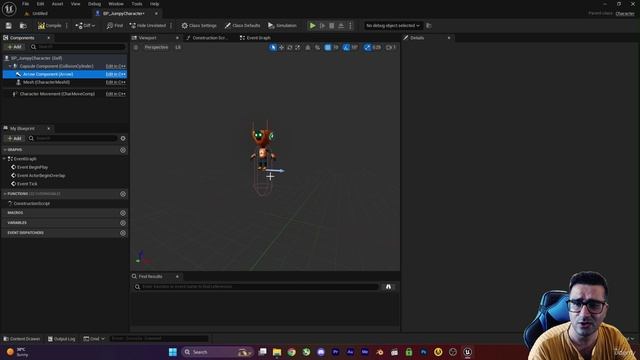640x360 pixels.
Task: Select Event BeginPlay entry
Action: point(32,167)
